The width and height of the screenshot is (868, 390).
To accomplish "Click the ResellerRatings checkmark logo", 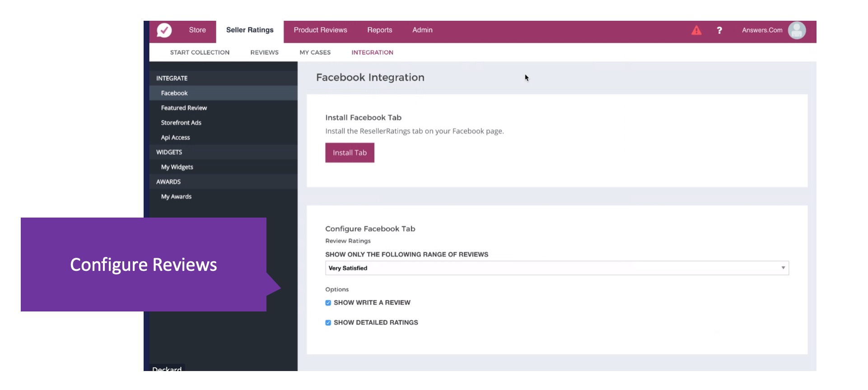I will [x=164, y=30].
